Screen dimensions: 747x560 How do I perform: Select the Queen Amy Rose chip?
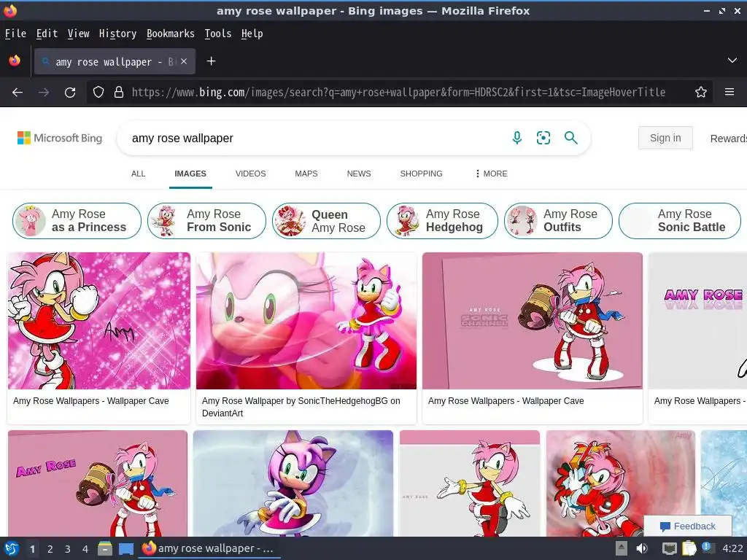pos(326,221)
